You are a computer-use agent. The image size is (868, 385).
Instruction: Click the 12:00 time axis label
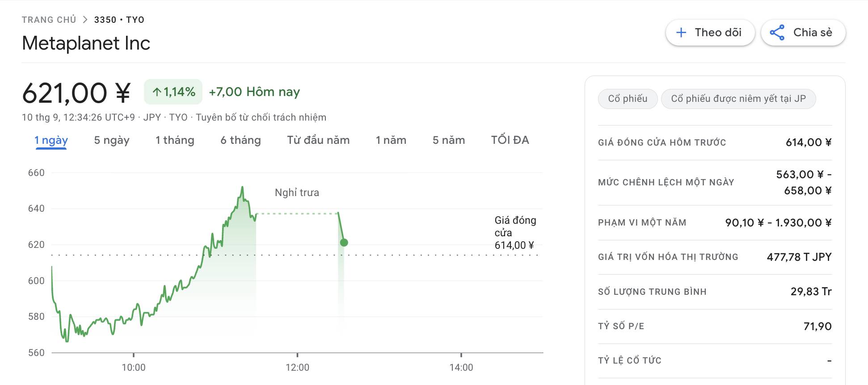(x=297, y=368)
